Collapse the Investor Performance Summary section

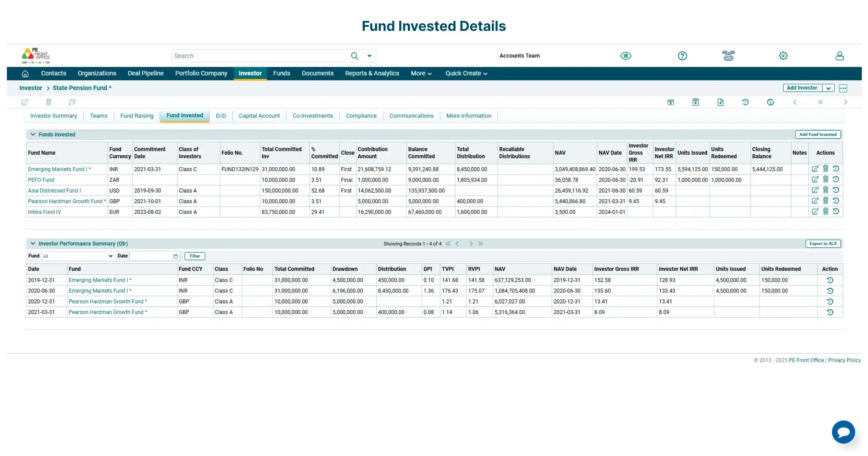click(33, 243)
